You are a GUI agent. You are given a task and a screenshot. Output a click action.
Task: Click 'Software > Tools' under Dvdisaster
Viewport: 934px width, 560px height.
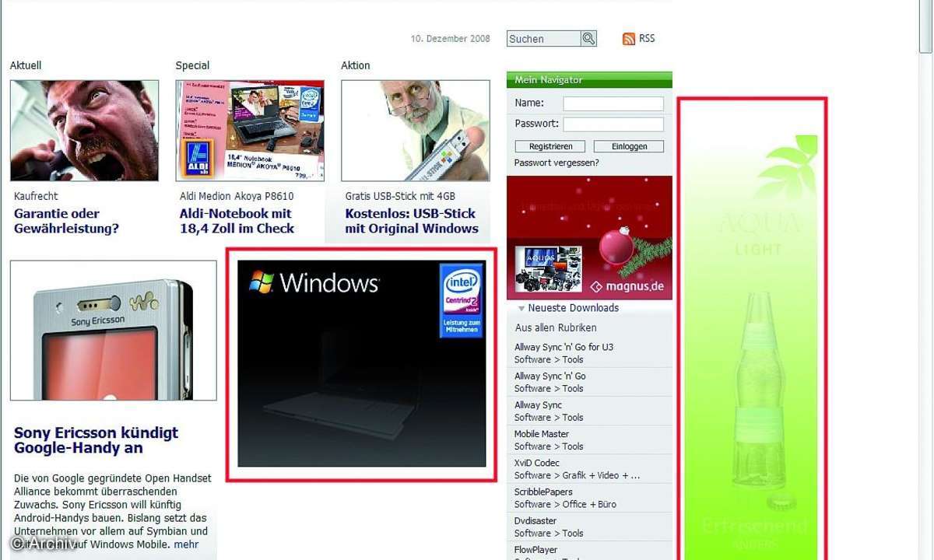pos(549,534)
